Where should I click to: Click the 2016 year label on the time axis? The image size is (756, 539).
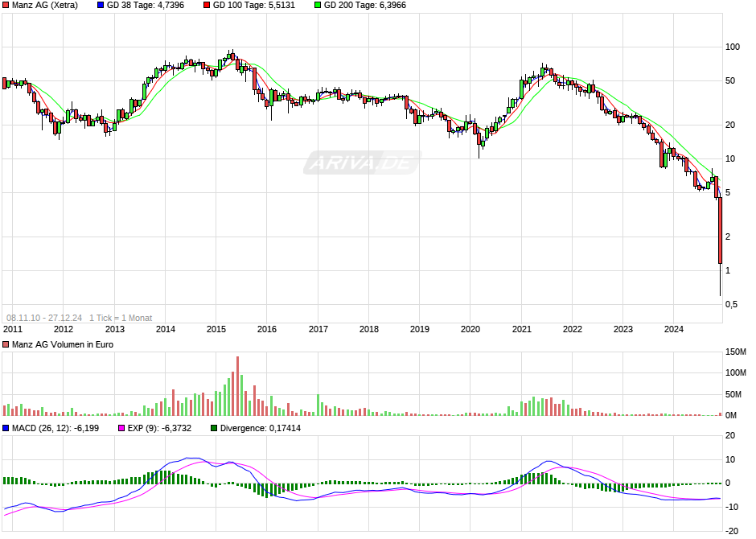click(267, 329)
